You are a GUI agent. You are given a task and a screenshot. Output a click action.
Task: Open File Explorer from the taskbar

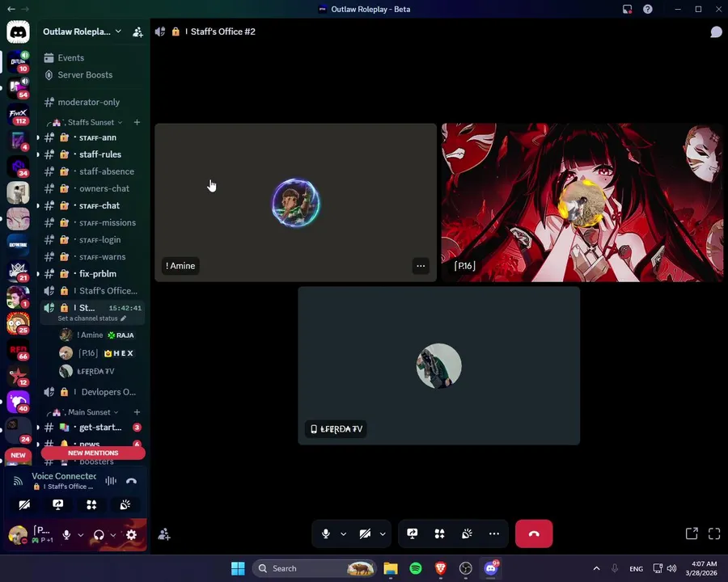[391, 568]
